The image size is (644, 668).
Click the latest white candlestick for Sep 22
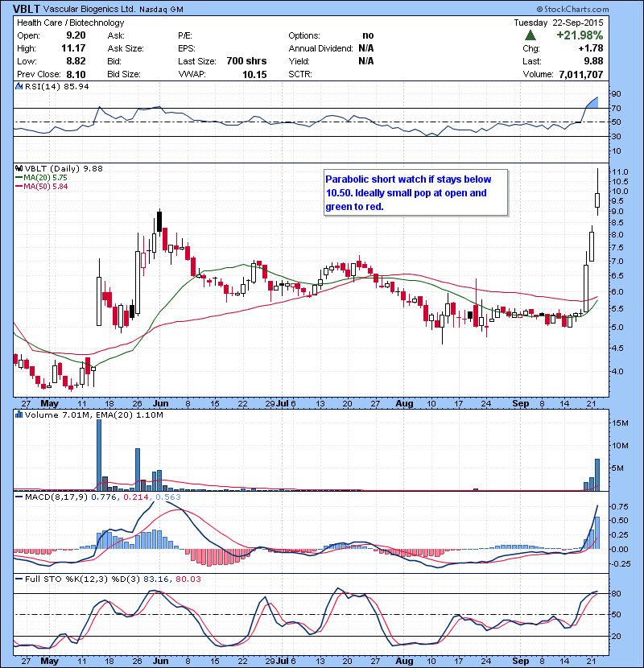pyautogui.click(x=597, y=200)
